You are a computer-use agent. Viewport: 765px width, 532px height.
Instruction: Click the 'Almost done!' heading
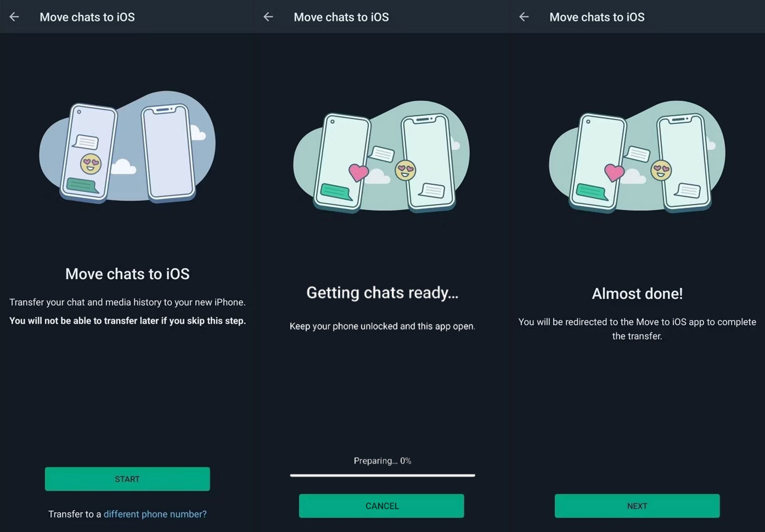point(637,293)
